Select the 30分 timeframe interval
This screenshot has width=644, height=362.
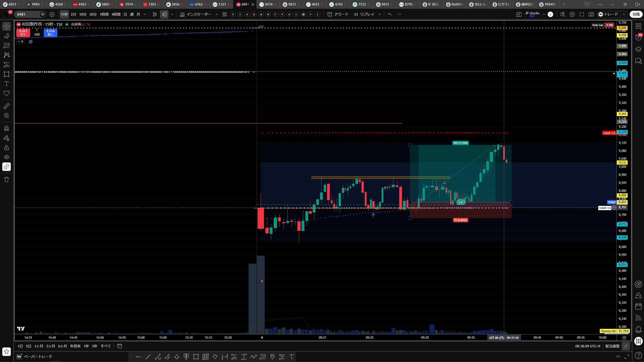[x=93, y=14]
